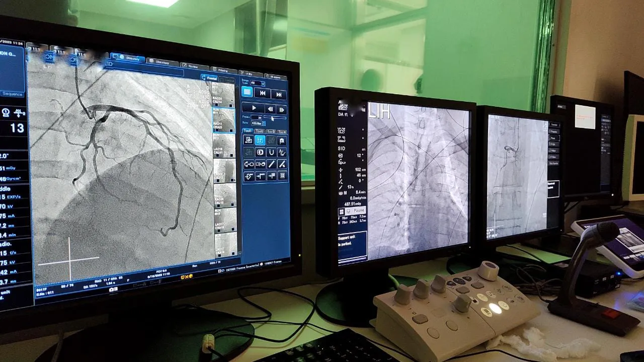Step forward one frame
Image resolution: width=644 pixels, height=362 pixels.
click(282, 109)
